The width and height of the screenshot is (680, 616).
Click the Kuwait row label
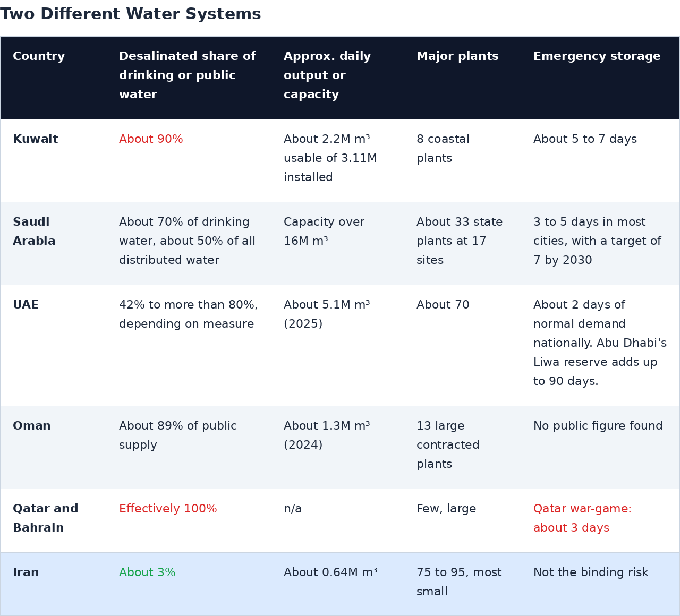tap(36, 139)
